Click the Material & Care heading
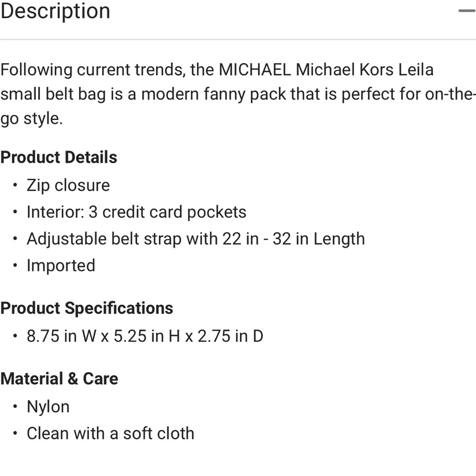The image size is (476, 476). (59, 378)
